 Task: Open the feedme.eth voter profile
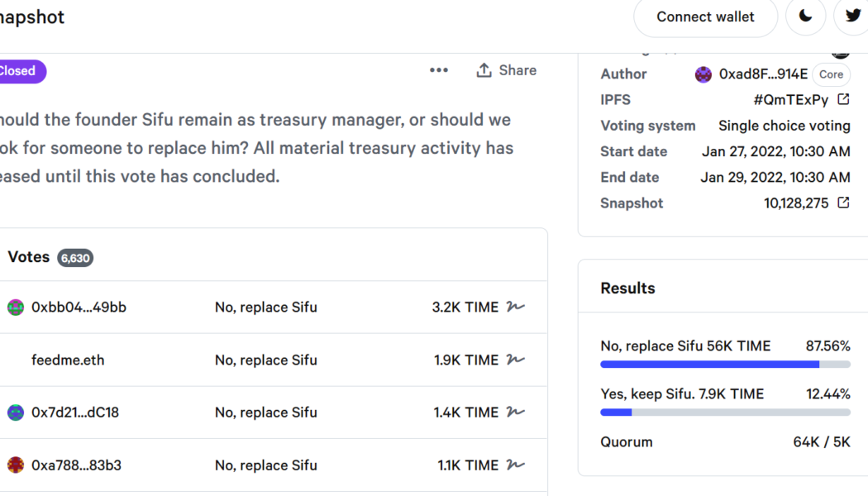click(68, 360)
